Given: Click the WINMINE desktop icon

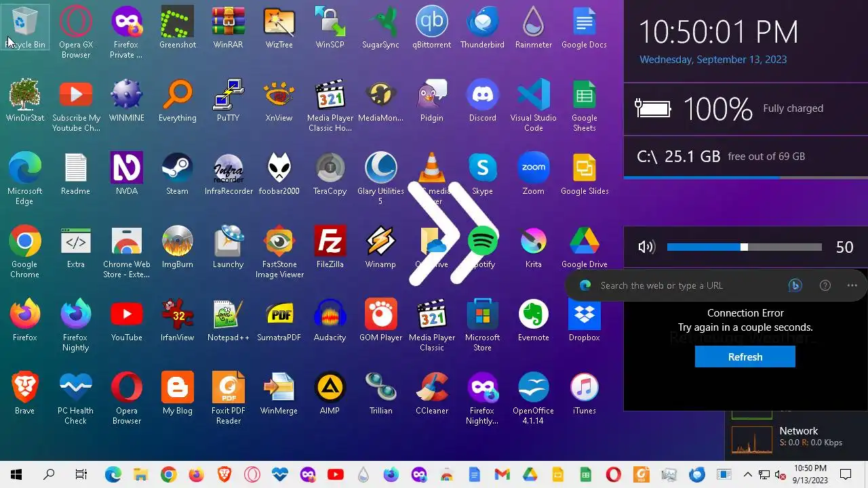Looking at the screenshot, I should [127, 100].
